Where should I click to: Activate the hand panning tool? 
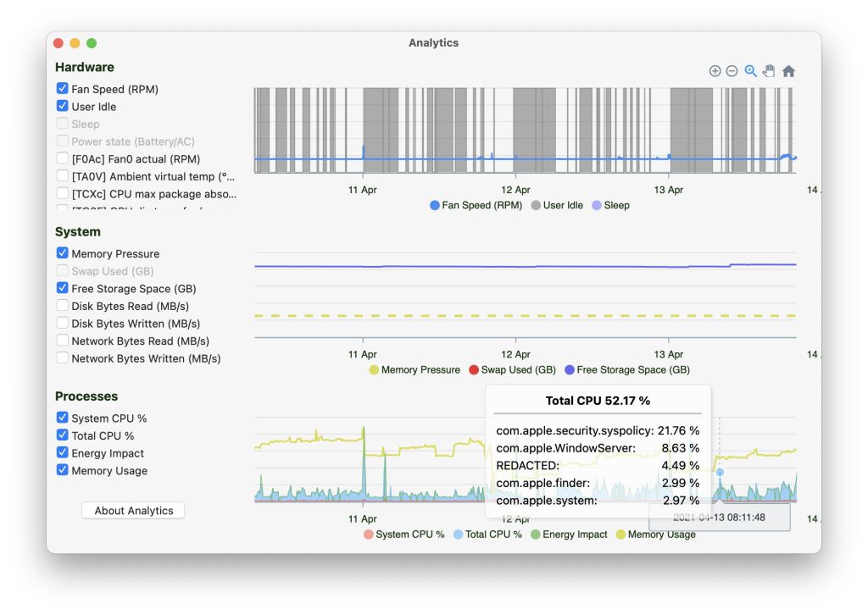[769, 71]
